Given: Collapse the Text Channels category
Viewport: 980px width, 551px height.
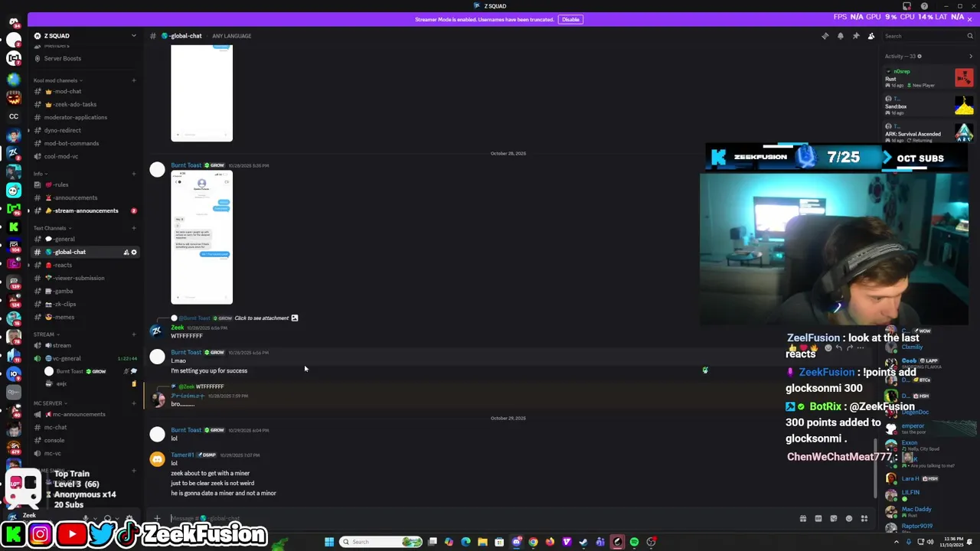Looking at the screenshot, I should [x=52, y=228].
